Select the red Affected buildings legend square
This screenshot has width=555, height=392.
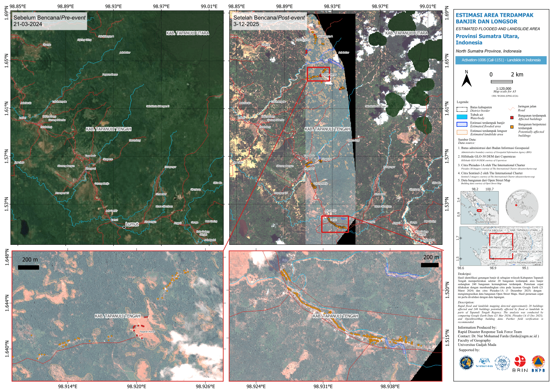(x=512, y=117)
